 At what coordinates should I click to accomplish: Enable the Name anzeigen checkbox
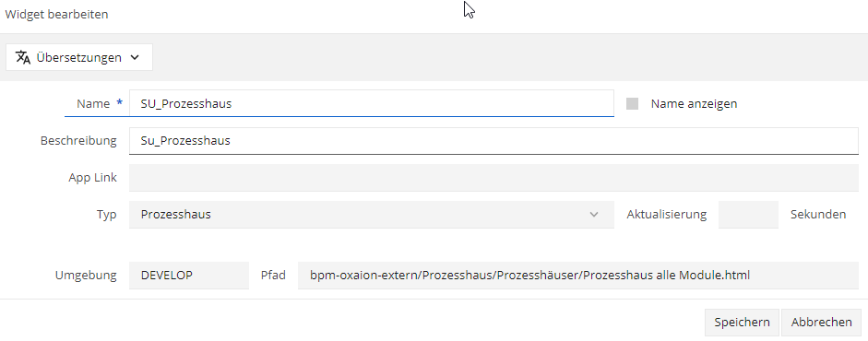click(632, 103)
